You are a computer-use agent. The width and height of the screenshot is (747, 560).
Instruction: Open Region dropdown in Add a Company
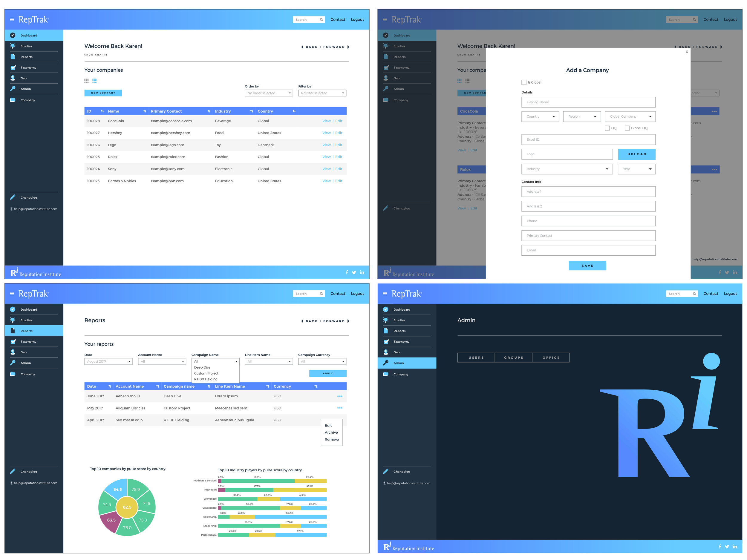582,116
